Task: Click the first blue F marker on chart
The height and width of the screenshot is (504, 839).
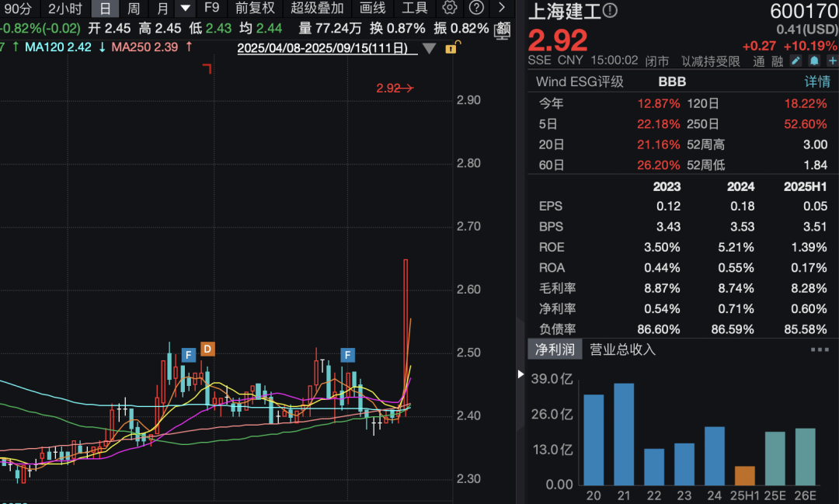Action: (188, 355)
